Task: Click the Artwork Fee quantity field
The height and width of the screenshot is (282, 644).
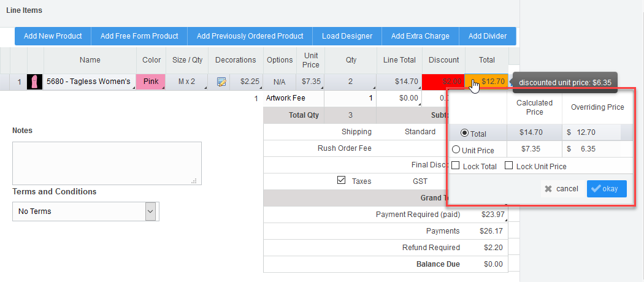Action: (x=350, y=98)
